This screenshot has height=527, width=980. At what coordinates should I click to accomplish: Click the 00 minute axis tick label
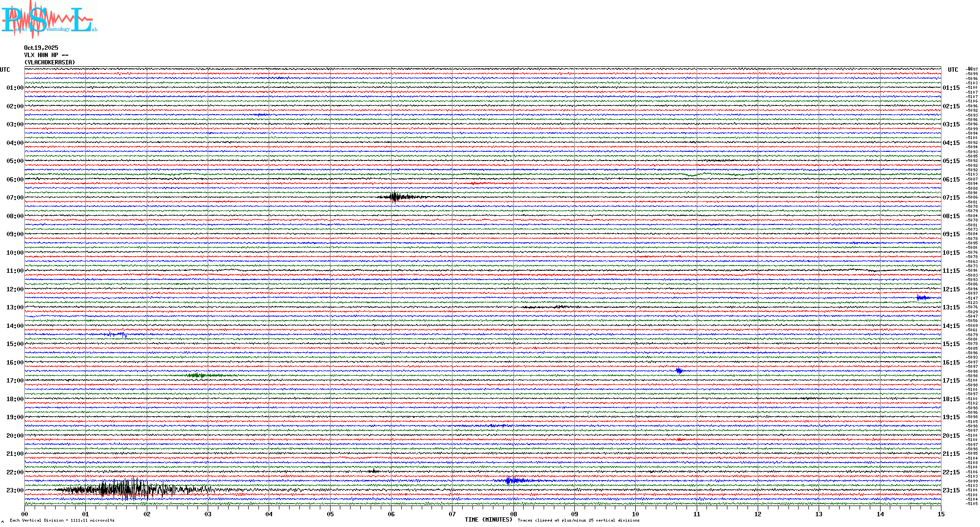pyautogui.click(x=25, y=514)
